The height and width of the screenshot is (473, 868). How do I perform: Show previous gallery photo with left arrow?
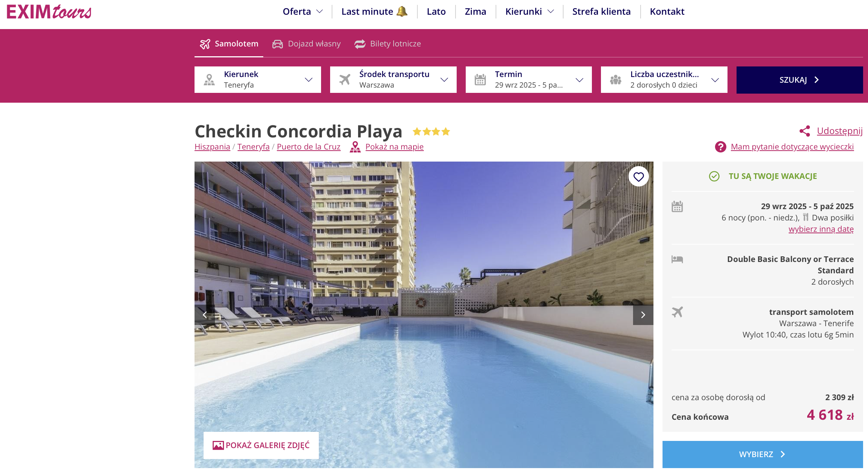pyautogui.click(x=205, y=315)
